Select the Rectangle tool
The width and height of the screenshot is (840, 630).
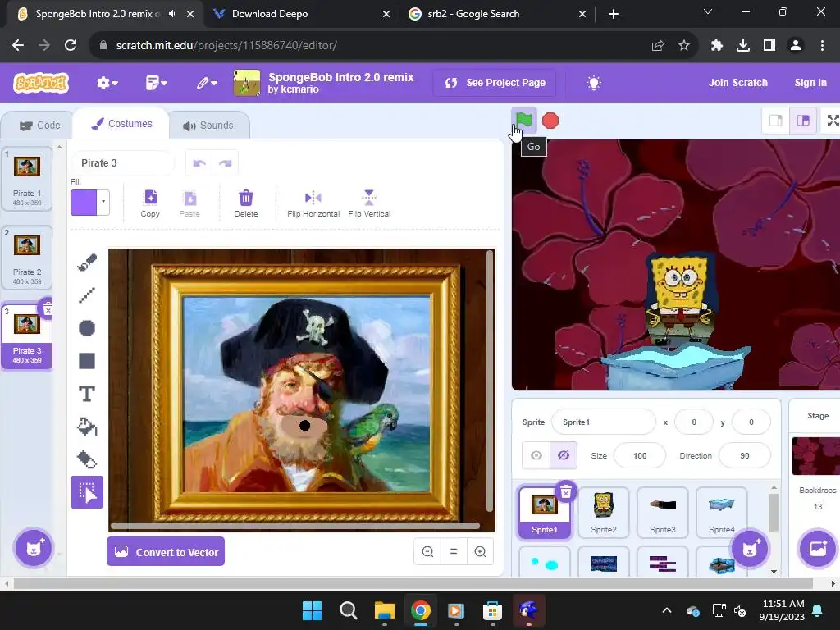coord(87,361)
